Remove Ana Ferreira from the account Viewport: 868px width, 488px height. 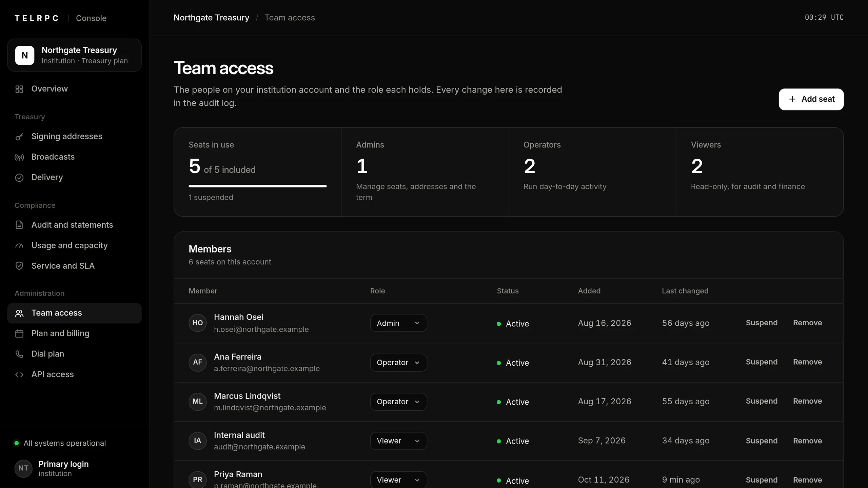click(807, 362)
